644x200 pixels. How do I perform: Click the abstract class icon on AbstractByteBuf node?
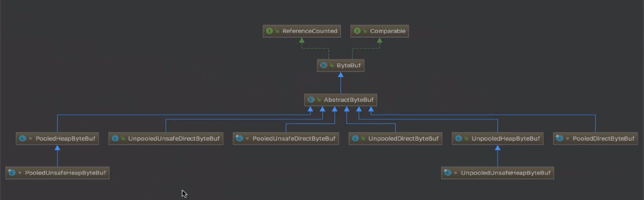point(311,100)
